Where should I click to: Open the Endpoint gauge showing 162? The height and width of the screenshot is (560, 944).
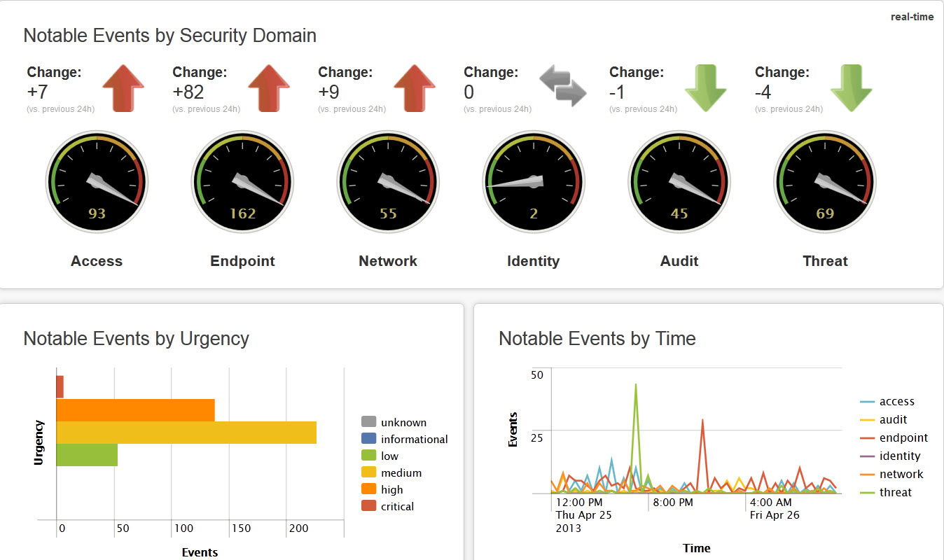pyautogui.click(x=242, y=183)
